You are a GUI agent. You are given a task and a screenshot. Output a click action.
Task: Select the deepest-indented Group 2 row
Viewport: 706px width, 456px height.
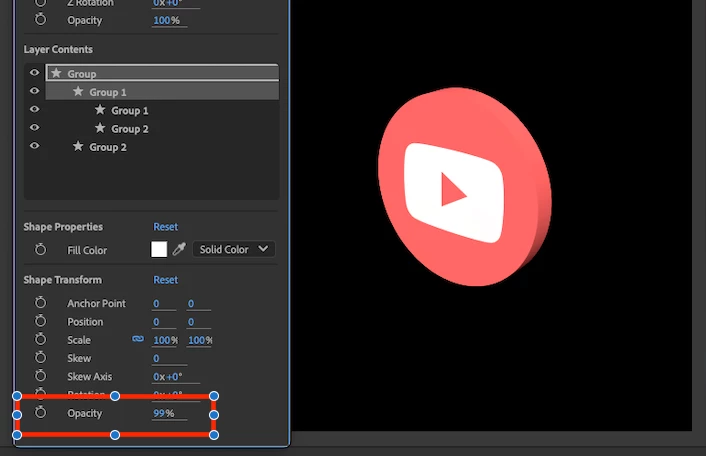click(x=162, y=129)
